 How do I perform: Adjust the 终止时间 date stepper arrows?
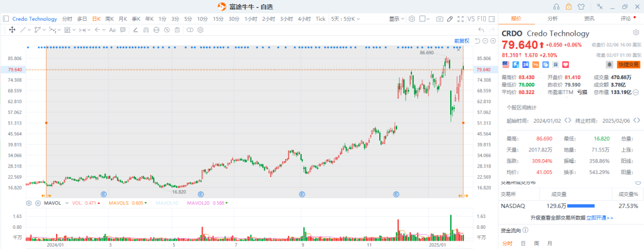(x=637, y=120)
